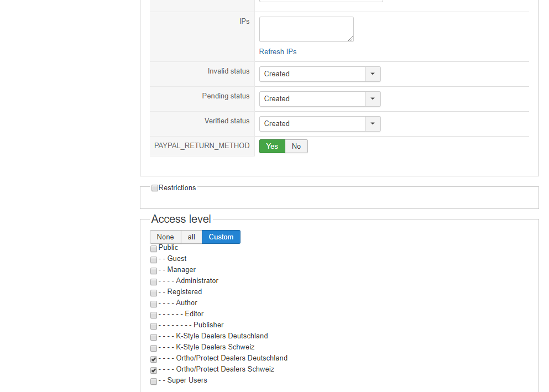Select None access level

165,237
